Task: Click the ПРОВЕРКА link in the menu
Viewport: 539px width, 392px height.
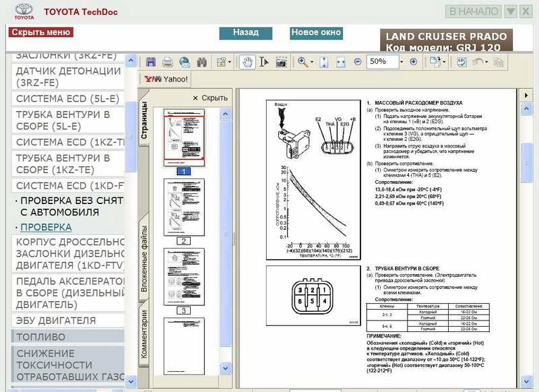Action: pos(46,227)
